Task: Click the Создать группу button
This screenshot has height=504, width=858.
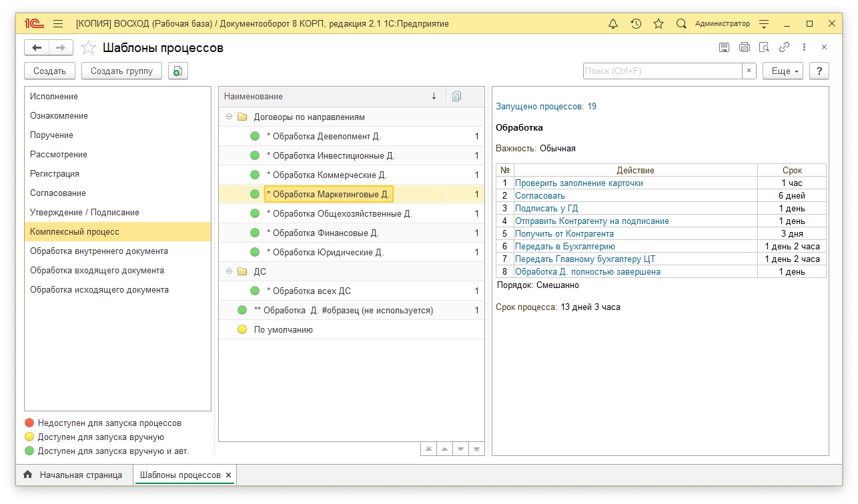Action: (121, 71)
